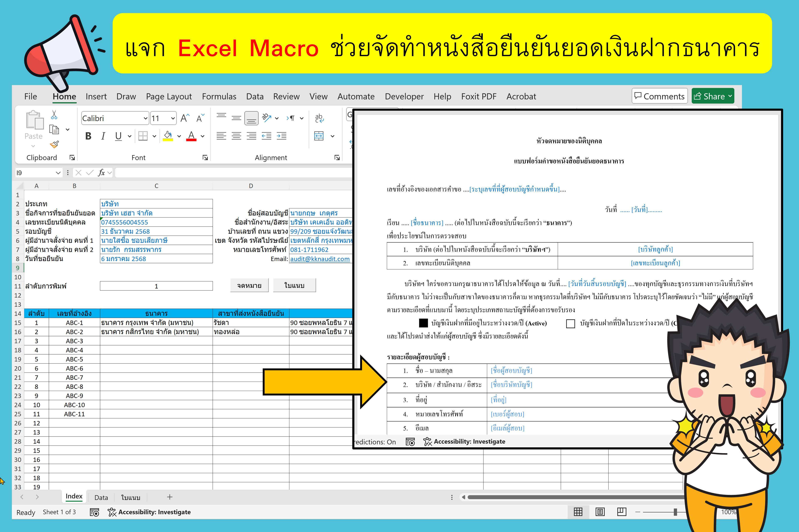Switch to the Data sheet tab
Image resolution: width=799 pixels, height=532 pixels.
coord(101,497)
